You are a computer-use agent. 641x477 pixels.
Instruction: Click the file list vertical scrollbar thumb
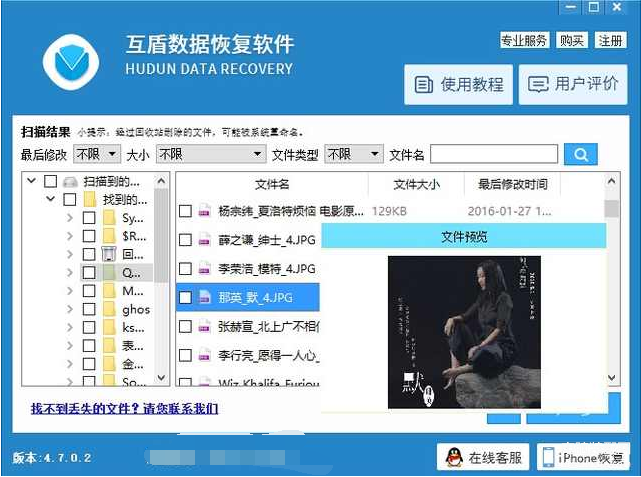612,208
